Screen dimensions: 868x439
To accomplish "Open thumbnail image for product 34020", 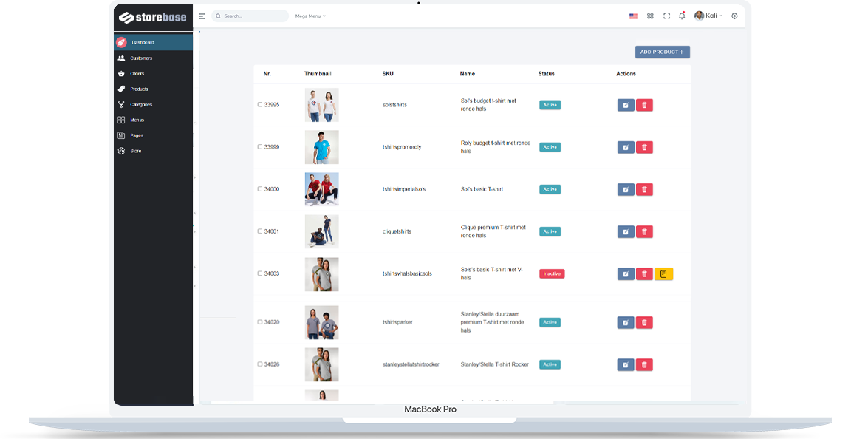I will (x=321, y=322).
